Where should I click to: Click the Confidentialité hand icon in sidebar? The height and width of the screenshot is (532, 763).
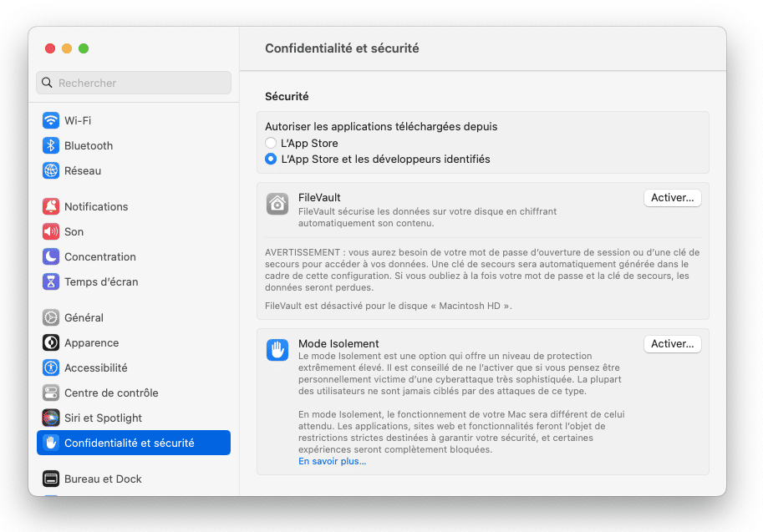51,443
